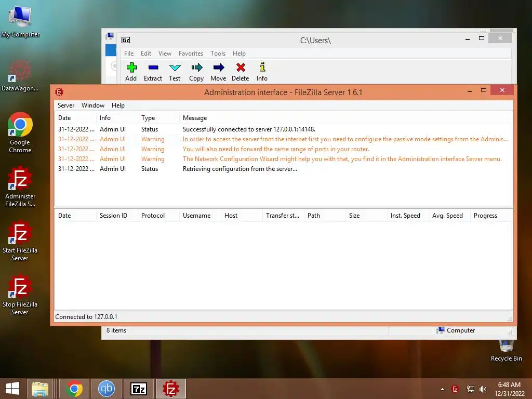The image size is (532, 399).
Task: Click the Extract icon in 7-Zip
Action: click(x=153, y=68)
